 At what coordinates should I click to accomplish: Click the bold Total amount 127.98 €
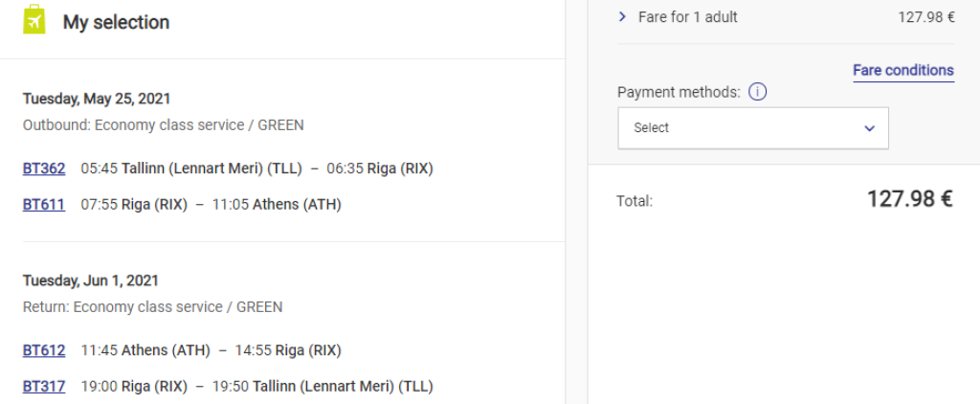[909, 199]
